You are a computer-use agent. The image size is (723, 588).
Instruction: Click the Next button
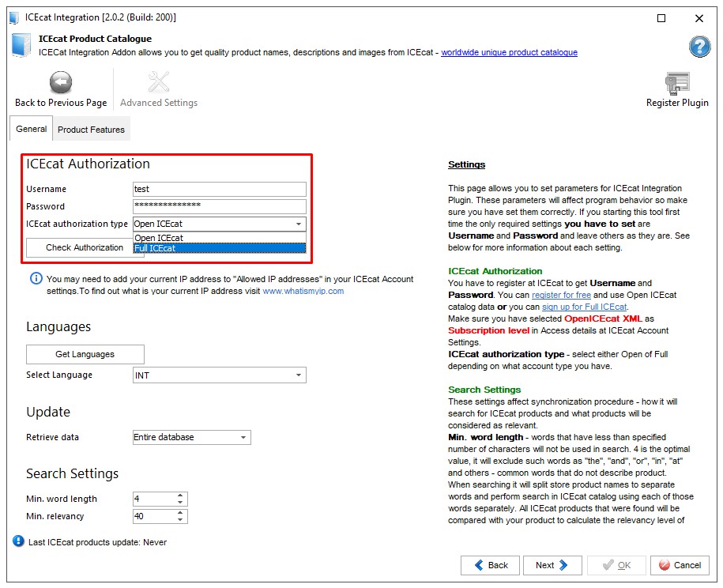[552, 565]
